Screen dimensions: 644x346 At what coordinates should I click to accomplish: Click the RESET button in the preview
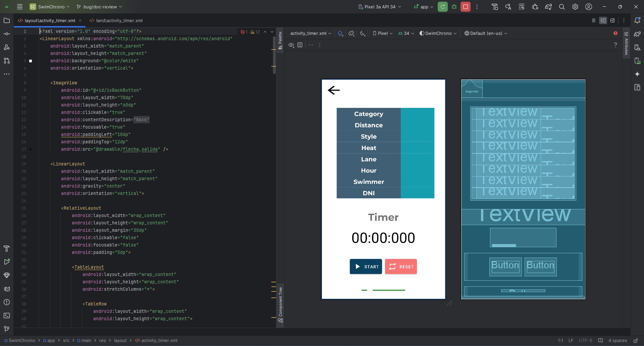(401, 267)
